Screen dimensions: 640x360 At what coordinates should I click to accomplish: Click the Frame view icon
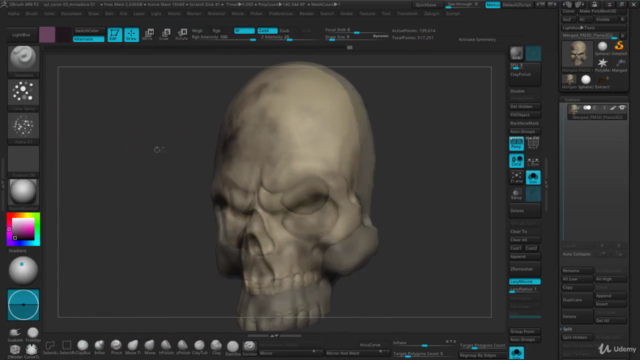[516, 177]
